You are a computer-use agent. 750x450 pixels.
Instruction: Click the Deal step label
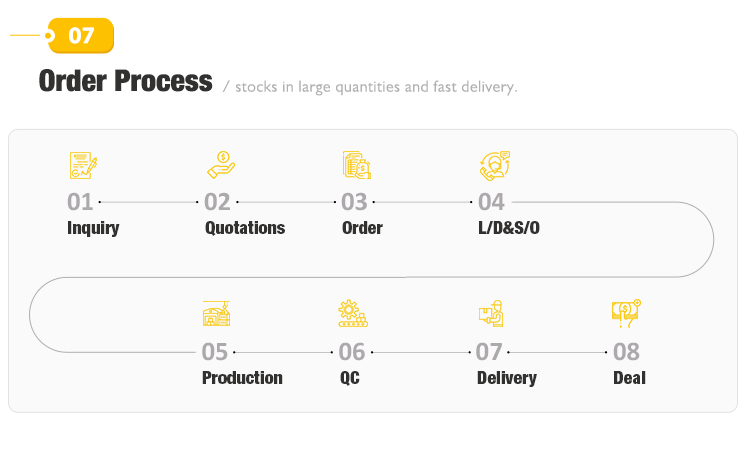[x=629, y=378]
